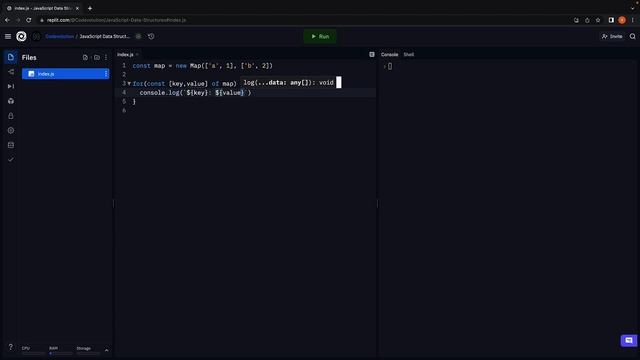
Task: Click the user avatar in the header
Action: pos(36,36)
